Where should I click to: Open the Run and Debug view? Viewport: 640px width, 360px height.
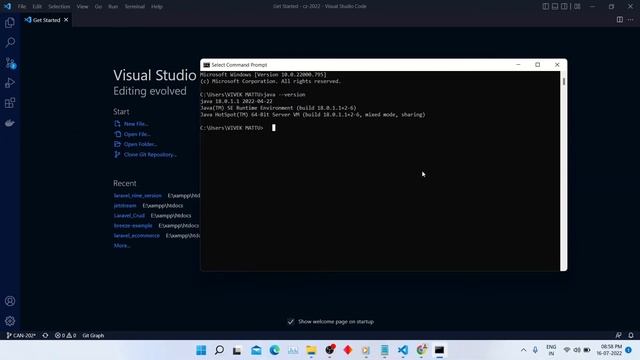pyautogui.click(x=10, y=83)
